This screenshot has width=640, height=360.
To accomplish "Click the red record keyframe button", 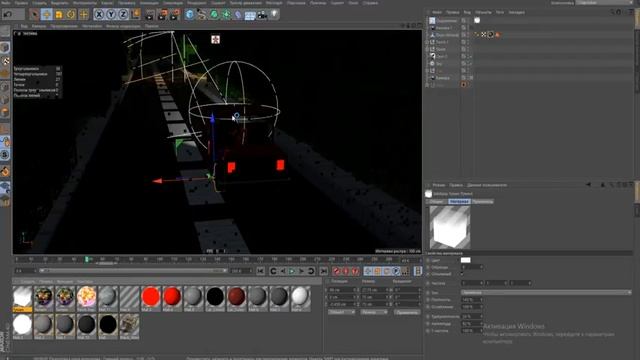I will coord(336,271).
